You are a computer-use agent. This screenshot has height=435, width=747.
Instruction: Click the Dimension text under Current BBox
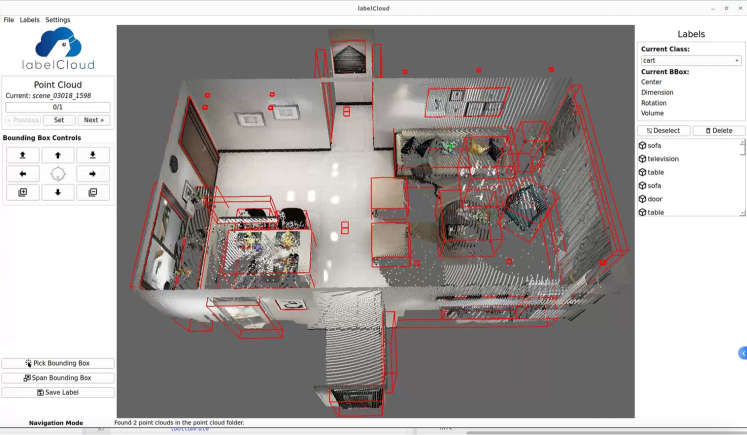click(657, 92)
